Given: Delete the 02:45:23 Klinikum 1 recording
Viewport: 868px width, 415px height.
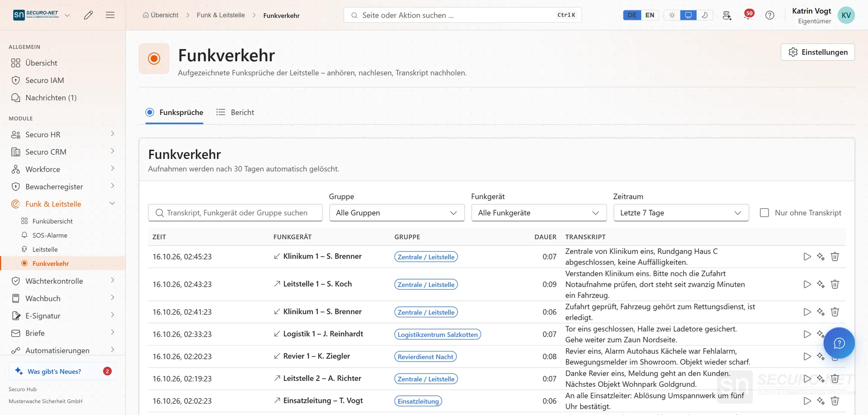Looking at the screenshot, I should [x=835, y=257].
